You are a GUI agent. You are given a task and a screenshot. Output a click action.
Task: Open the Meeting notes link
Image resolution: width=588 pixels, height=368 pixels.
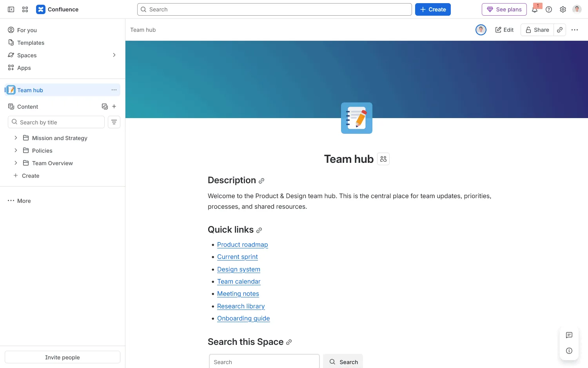click(x=238, y=293)
